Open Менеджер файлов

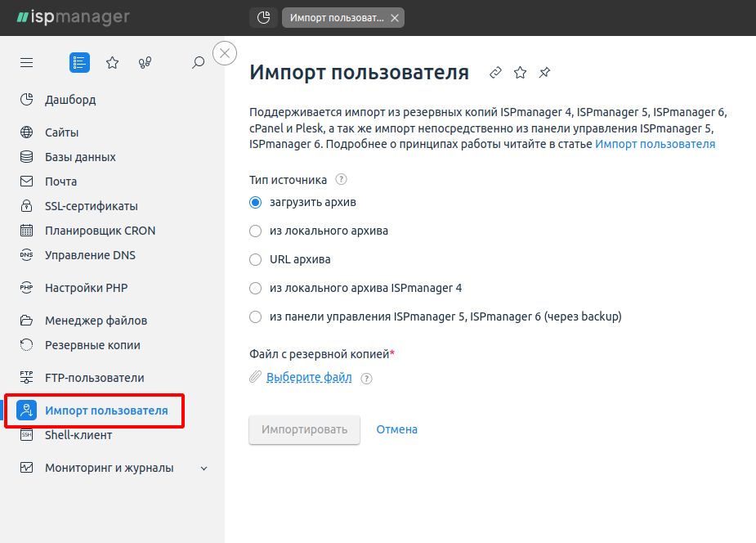pos(96,321)
